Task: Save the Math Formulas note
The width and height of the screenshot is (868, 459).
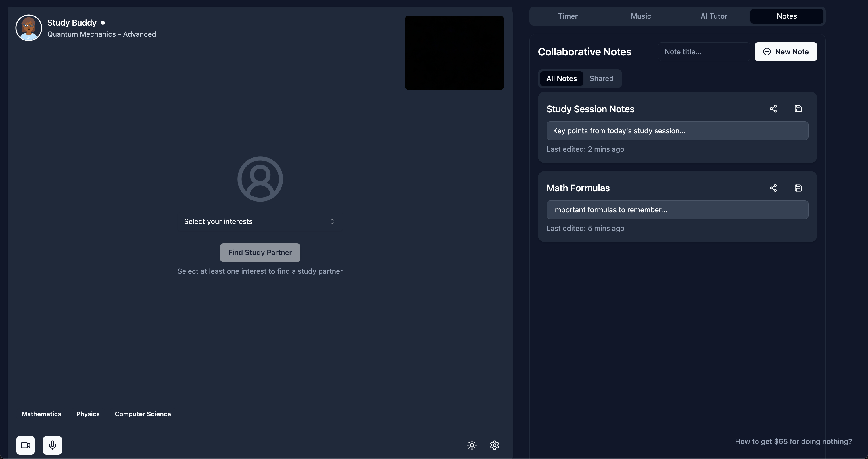Action: (798, 188)
